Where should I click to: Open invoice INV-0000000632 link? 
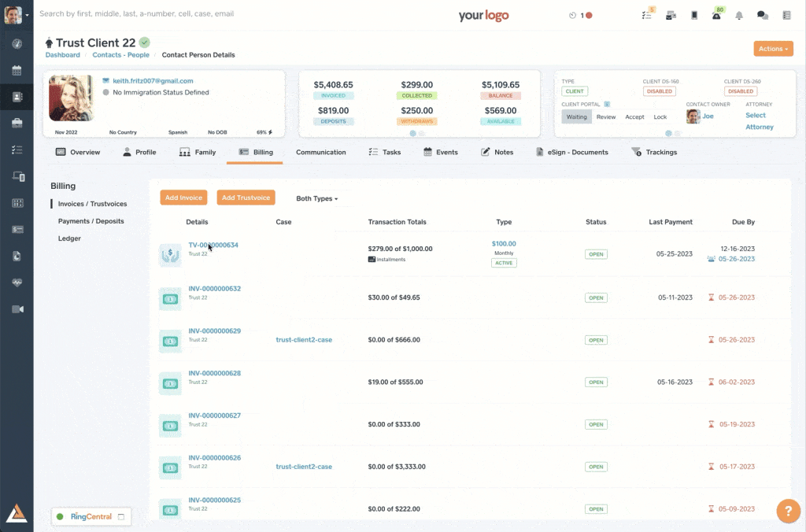pos(214,289)
